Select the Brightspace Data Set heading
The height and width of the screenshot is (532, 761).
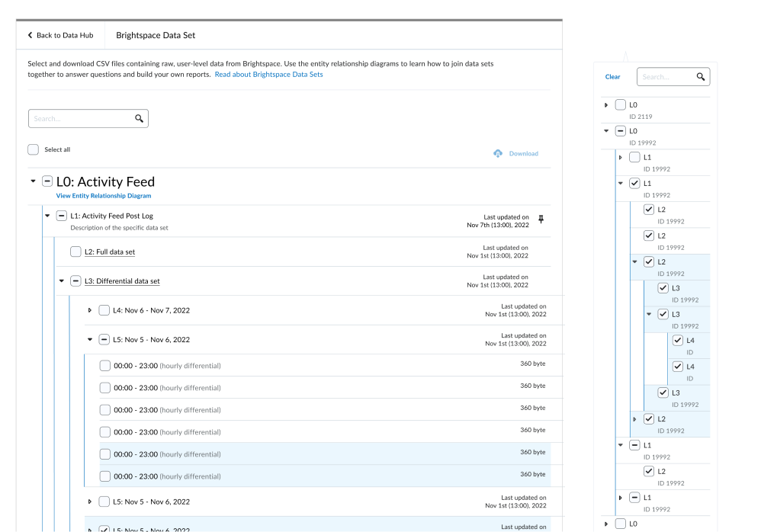(x=156, y=35)
